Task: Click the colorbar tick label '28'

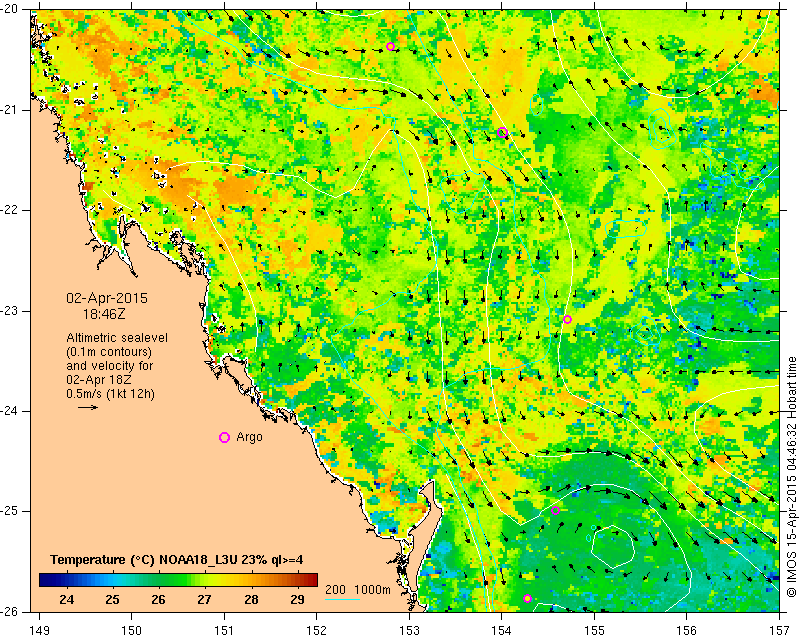Action: (251, 600)
